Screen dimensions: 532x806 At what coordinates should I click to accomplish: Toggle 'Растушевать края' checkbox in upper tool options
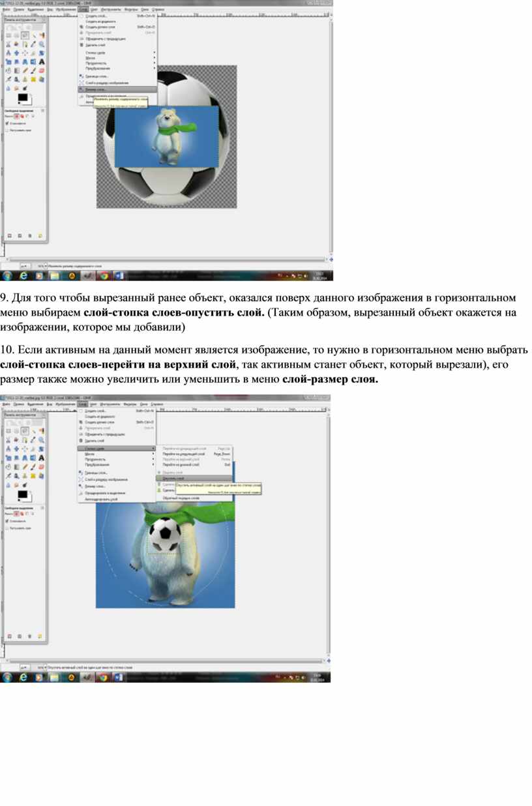click(7, 130)
